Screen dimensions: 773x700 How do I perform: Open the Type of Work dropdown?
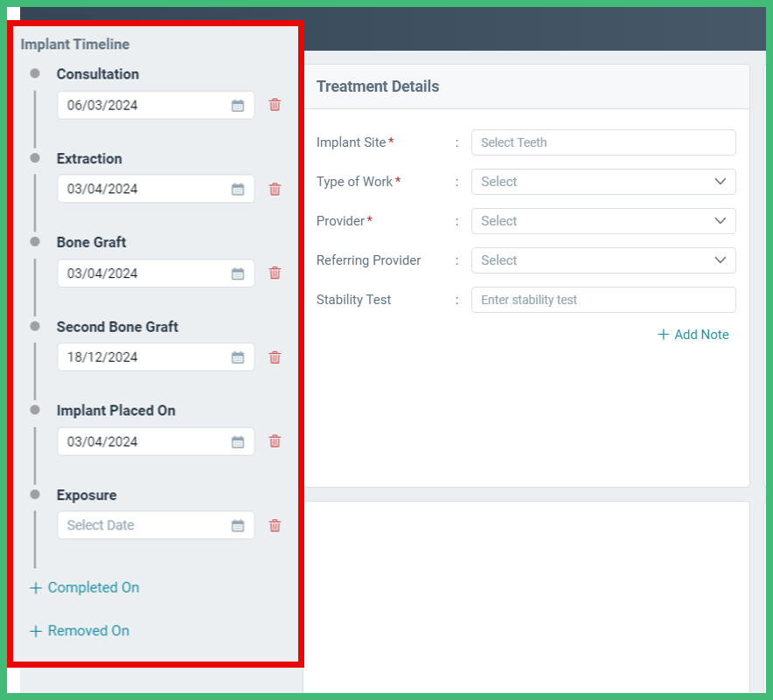tap(720, 182)
